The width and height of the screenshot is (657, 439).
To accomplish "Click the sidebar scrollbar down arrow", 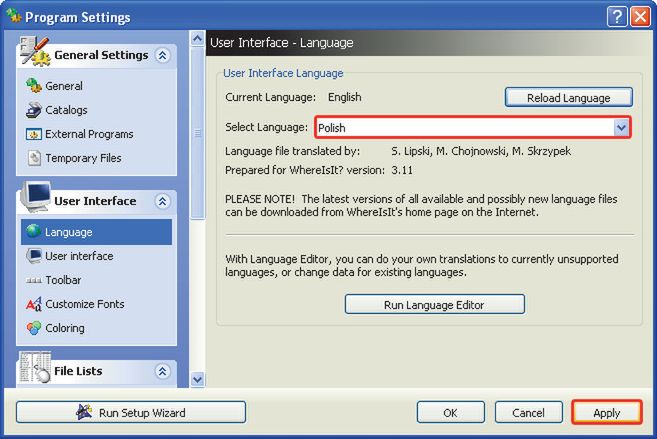I will [197, 380].
